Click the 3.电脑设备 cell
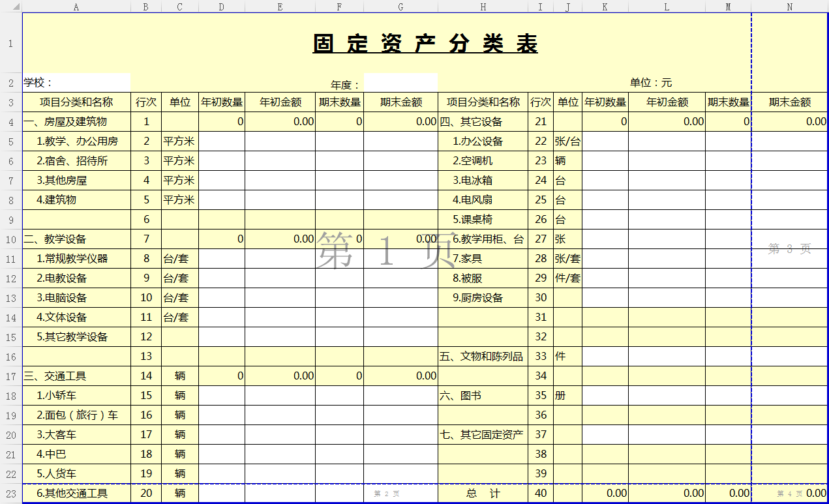The height and width of the screenshot is (504, 829). click(76, 298)
